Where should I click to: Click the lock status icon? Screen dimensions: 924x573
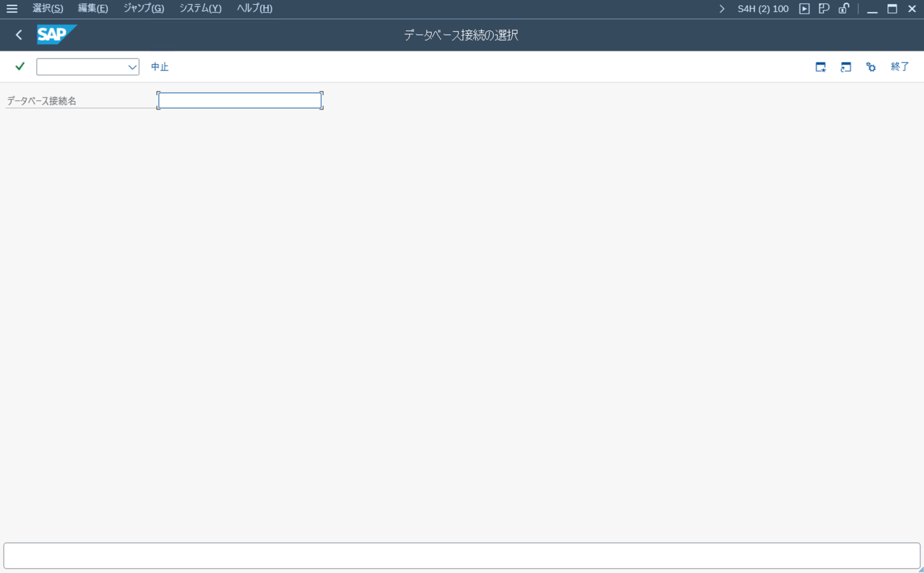[x=843, y=8]
